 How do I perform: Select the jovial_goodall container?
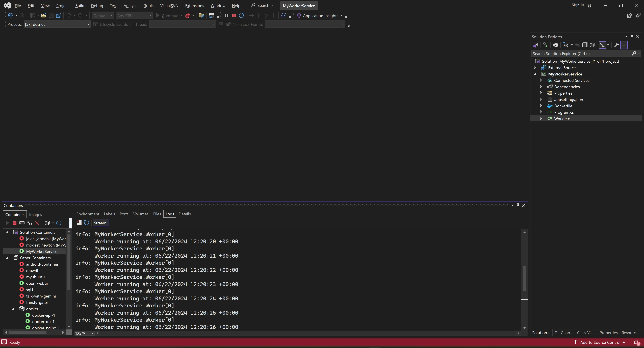pos(46,239)
